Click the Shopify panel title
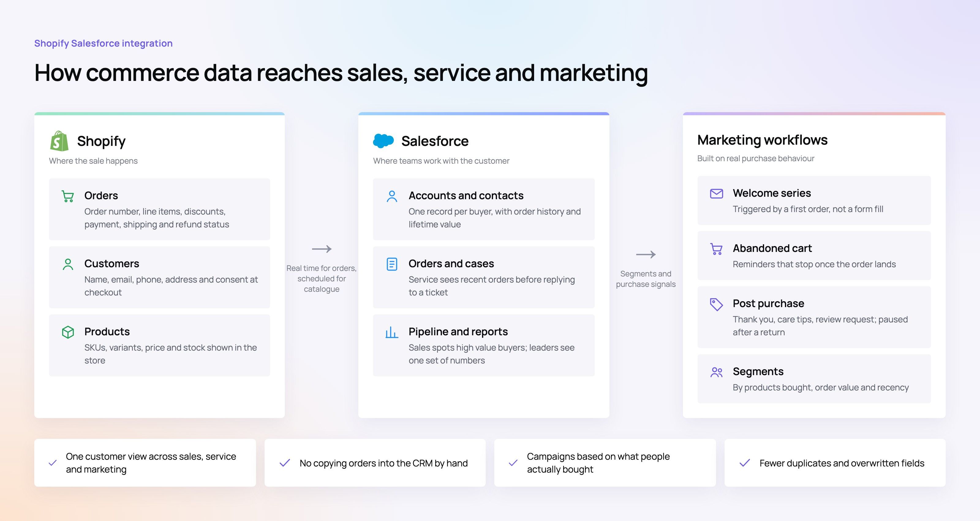The height and width of the screenshot is (521, 980). click(101, 141)
